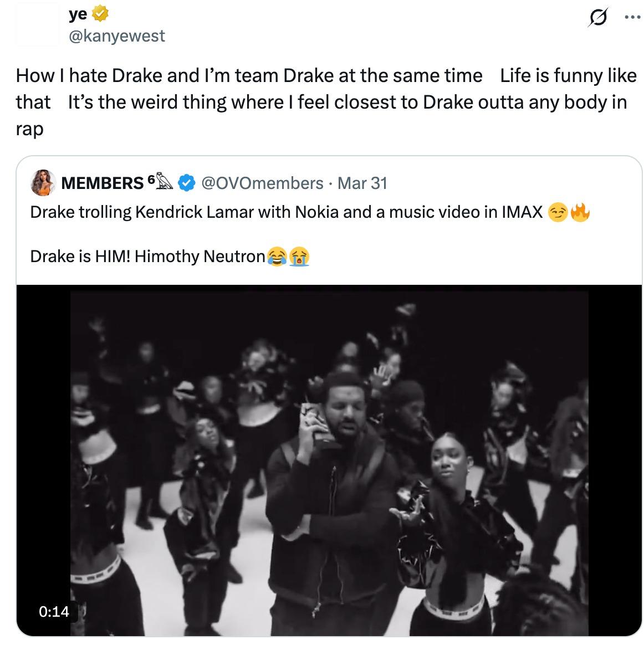Click the loudly crying emoji
Screen dimensions: 644x645
click(299, 257)
